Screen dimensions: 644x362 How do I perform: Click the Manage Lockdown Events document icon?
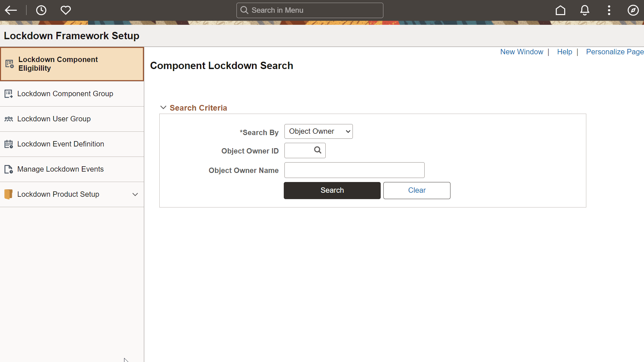pyautogui.click(x=9, y=169)
